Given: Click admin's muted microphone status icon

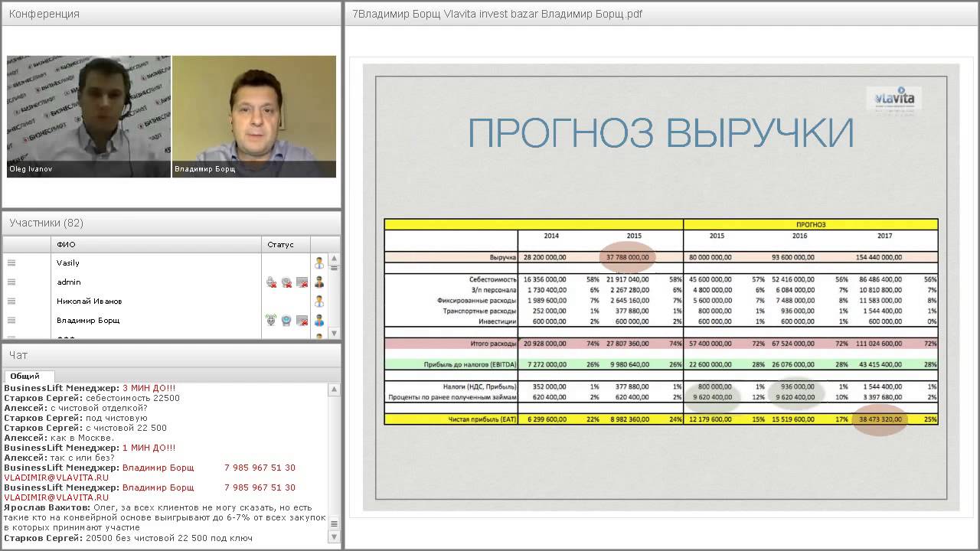Looking at the screenshot, I should click(271, 282).
